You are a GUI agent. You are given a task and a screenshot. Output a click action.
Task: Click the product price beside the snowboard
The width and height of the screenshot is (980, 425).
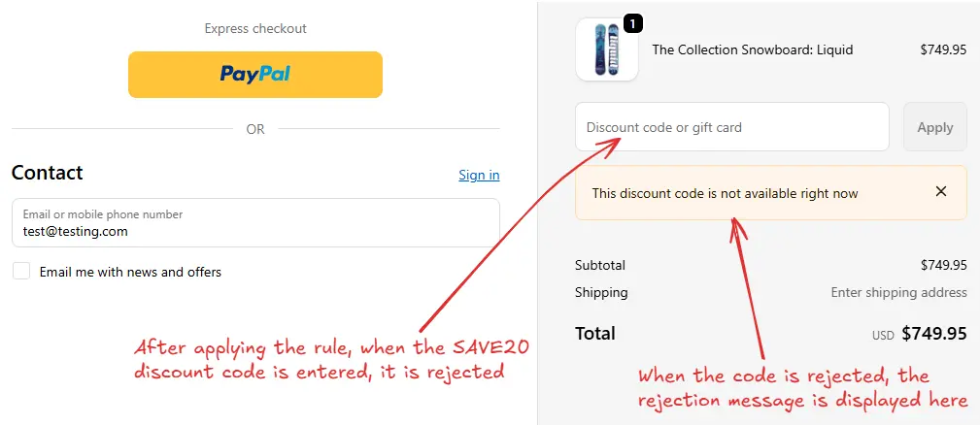point(943,49)
